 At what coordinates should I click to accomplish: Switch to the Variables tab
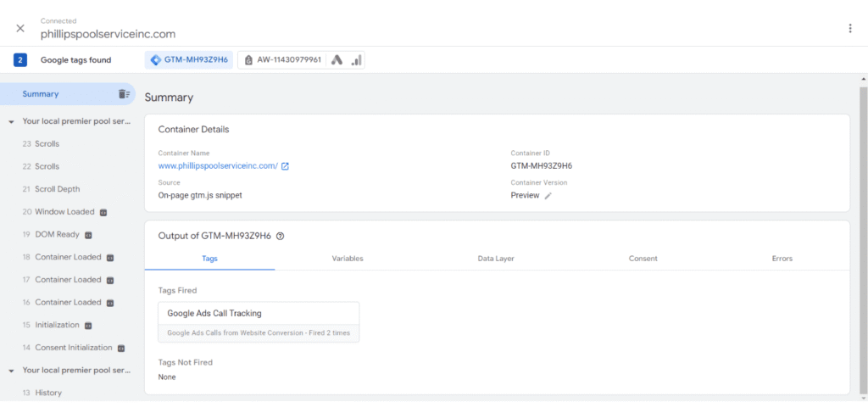(348, 259)
